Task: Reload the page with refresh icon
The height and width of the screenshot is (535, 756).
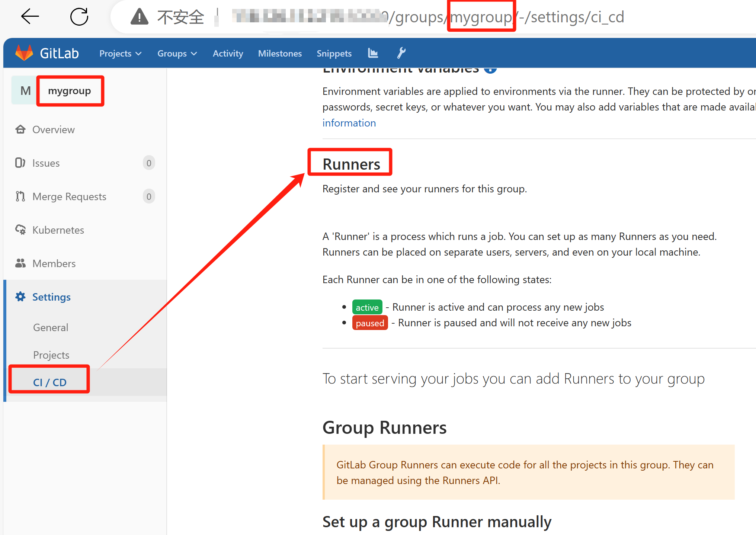Action: click(x=79, y=16)
